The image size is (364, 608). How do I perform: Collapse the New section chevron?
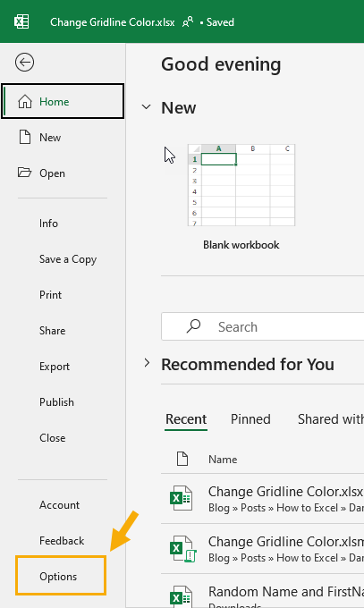[x=147, y=107]
